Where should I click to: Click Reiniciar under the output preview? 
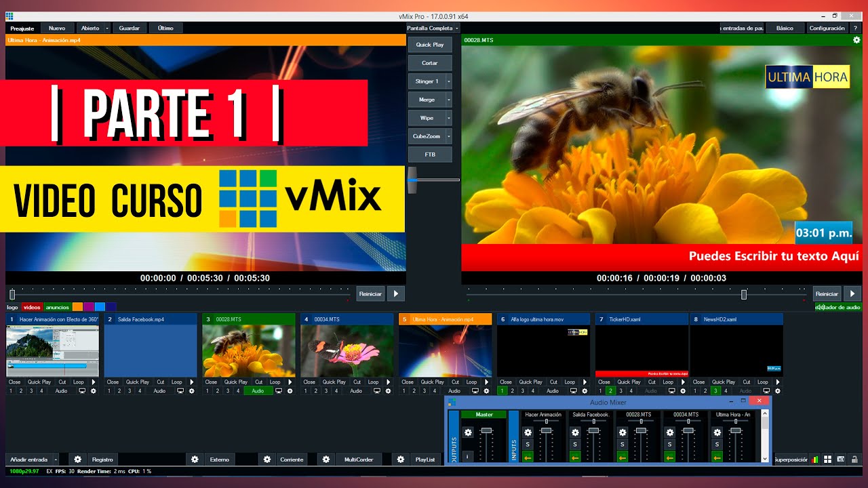(x=827, y=293)
